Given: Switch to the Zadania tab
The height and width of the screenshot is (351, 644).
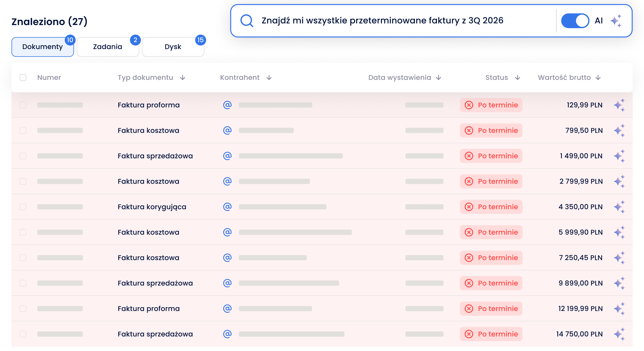Looking at the screenshot, I should click(x=108, y=47).
